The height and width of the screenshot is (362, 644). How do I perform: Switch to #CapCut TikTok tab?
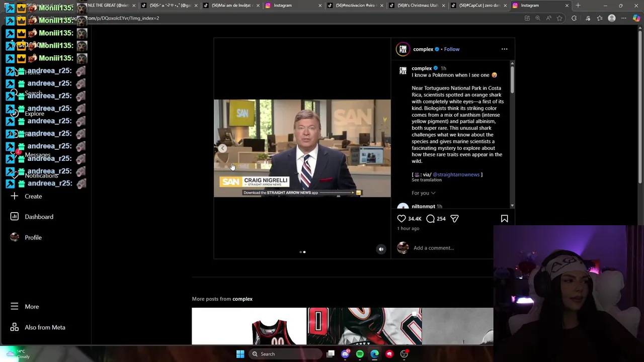click(478, 6)
